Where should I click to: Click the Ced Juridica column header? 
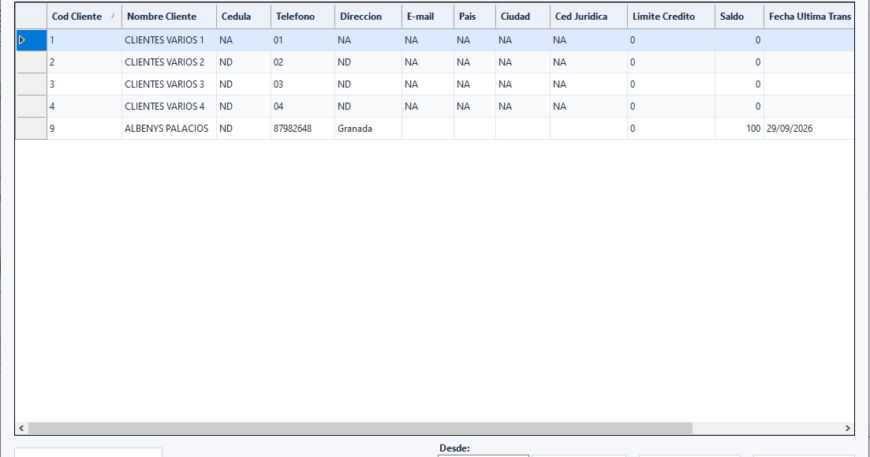[589, 17]
